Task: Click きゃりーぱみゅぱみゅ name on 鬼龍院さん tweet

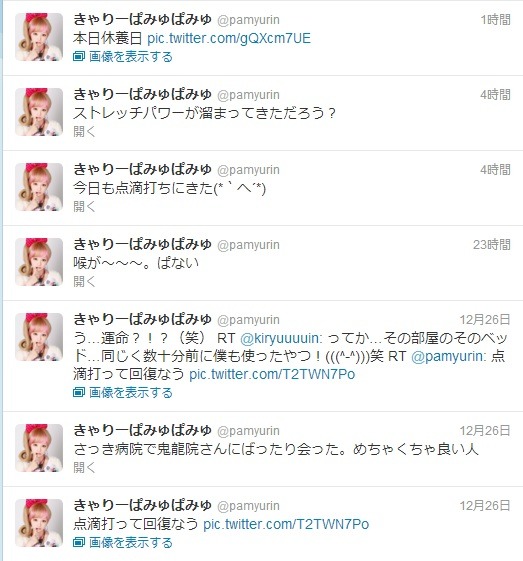Action: [x=142, y=430]
